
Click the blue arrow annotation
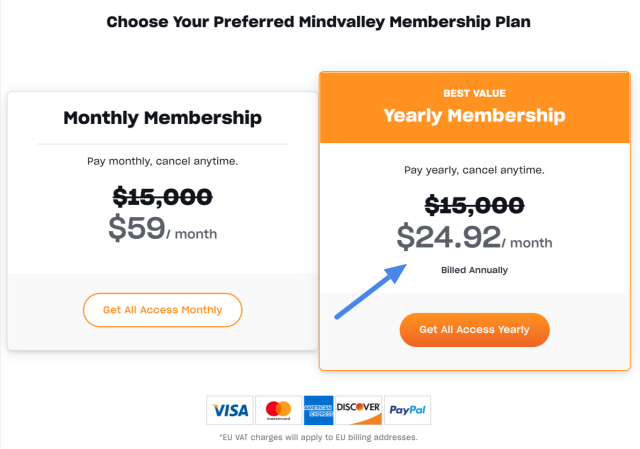point(370,291)
